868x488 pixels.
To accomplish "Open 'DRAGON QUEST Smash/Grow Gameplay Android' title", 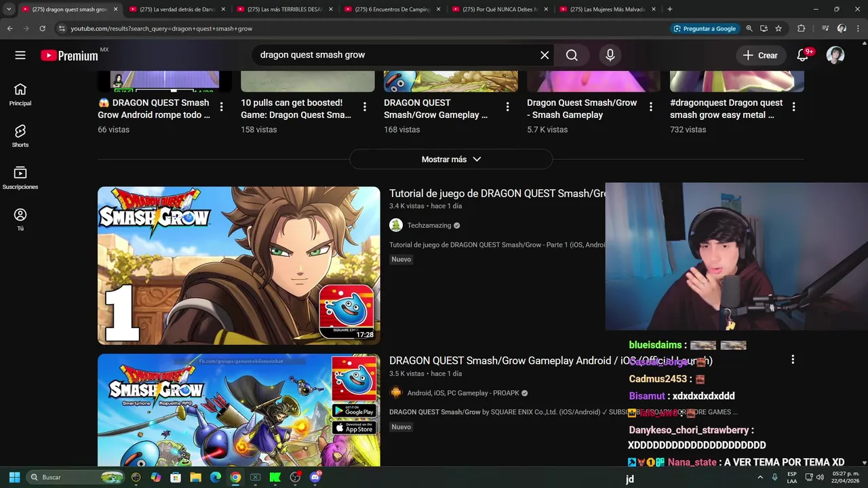I will tap(551, 361).
